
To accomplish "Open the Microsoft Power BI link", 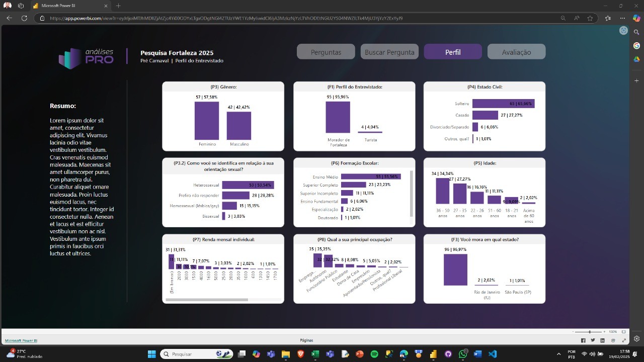I will coord(21,340).
